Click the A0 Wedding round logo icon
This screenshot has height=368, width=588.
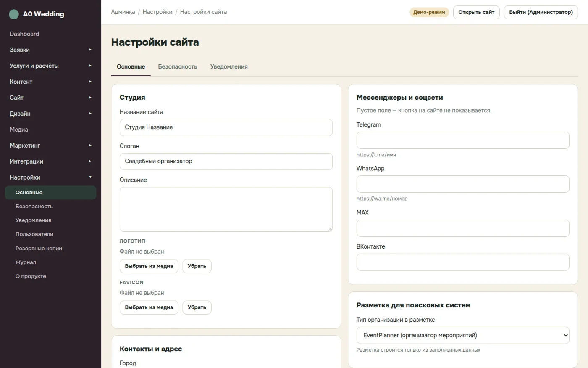[x=14, y=14]
